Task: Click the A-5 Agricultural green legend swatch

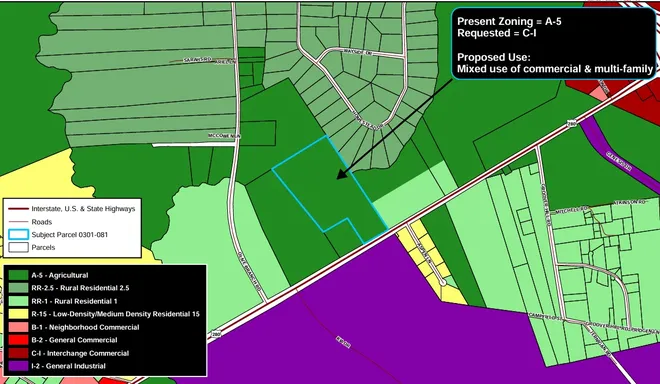Action: click(x=18, y=275)
